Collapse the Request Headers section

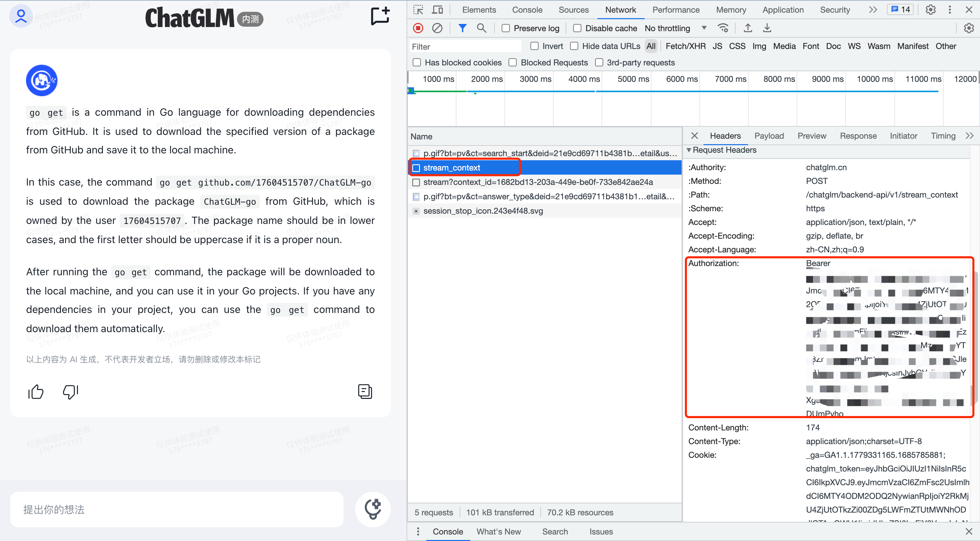pos(688,150)
